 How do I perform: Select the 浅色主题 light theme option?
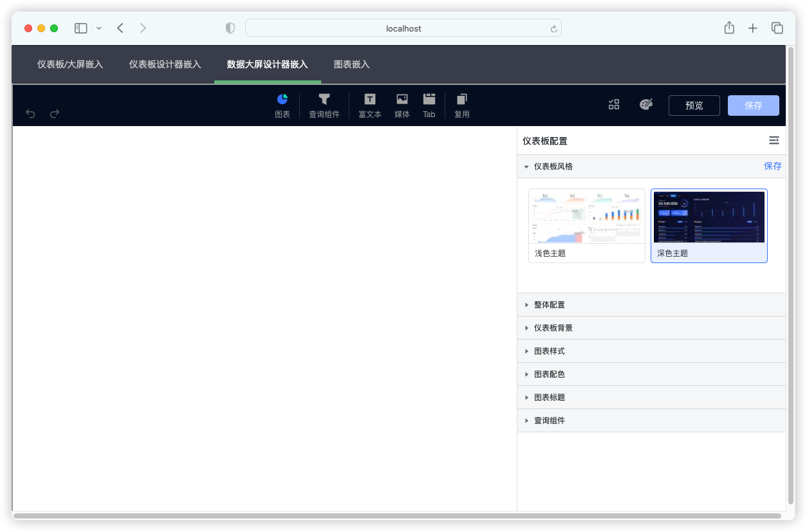click(586, 225)
